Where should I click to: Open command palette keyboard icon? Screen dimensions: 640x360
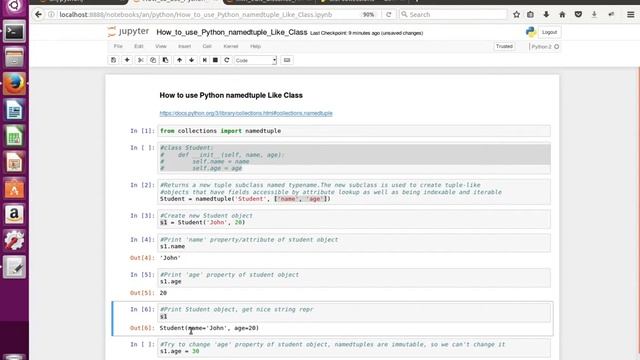tap(287, 60)
